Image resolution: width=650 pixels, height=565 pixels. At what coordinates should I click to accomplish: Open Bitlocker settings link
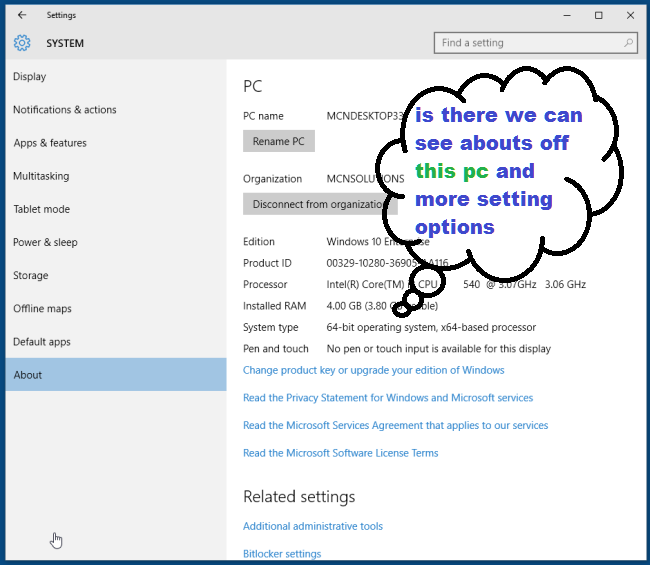[x=282, y=554]
